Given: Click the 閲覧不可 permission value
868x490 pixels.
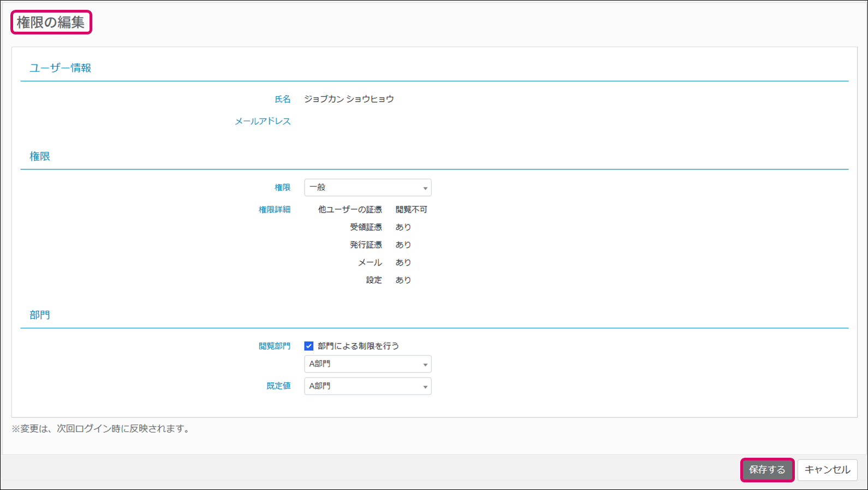Looking at the screenshot, I should coord(411,210).
